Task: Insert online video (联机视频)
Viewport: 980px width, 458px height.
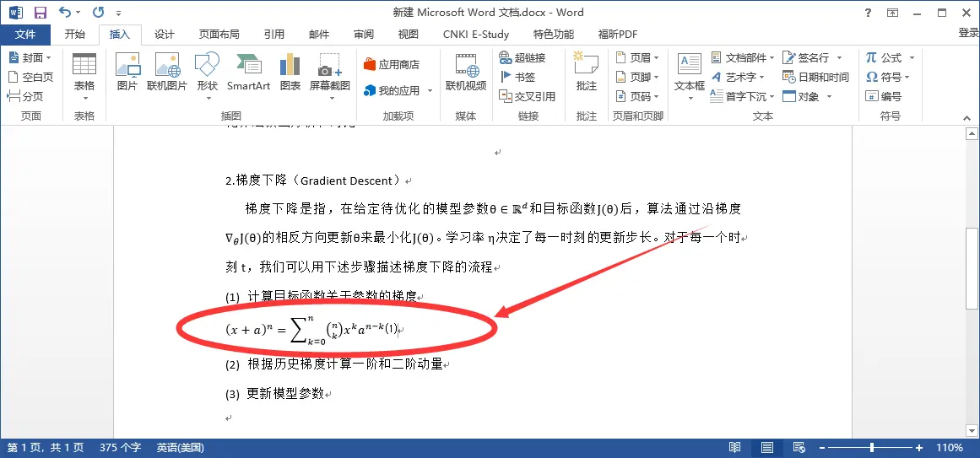Action: tap(466, 73)
